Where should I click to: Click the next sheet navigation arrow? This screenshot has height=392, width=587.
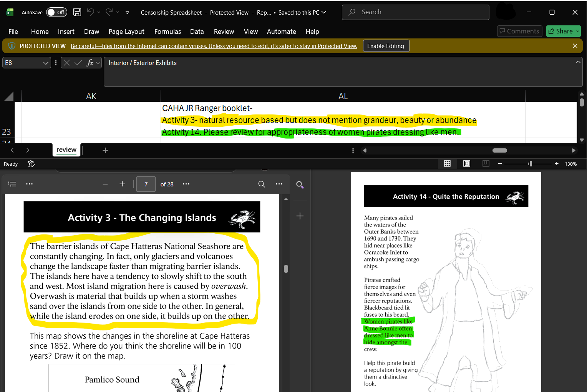(x=28, y=150)
